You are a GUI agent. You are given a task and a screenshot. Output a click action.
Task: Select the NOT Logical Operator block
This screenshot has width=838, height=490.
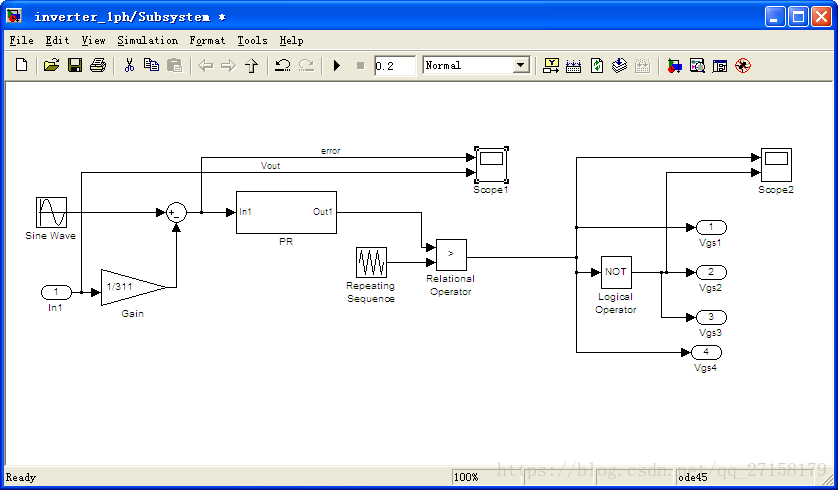click(x=616, y=272)
